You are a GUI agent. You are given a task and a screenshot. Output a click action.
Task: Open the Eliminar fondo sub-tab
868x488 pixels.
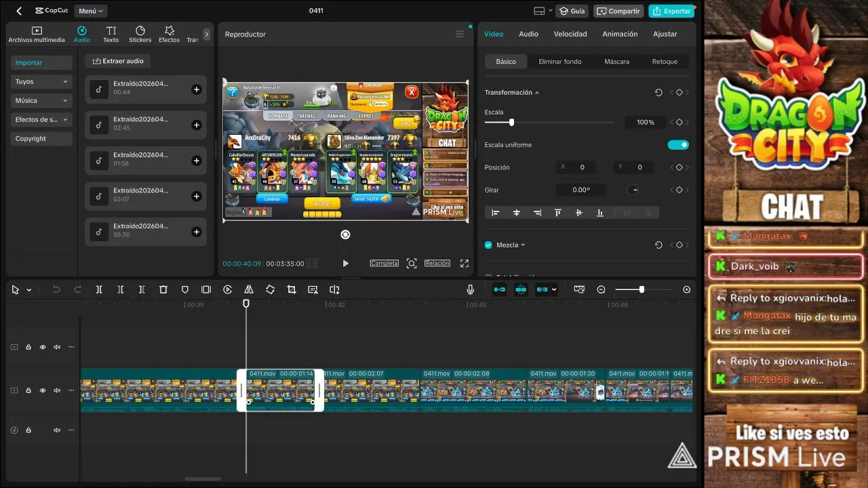click(x=559, y=61)
